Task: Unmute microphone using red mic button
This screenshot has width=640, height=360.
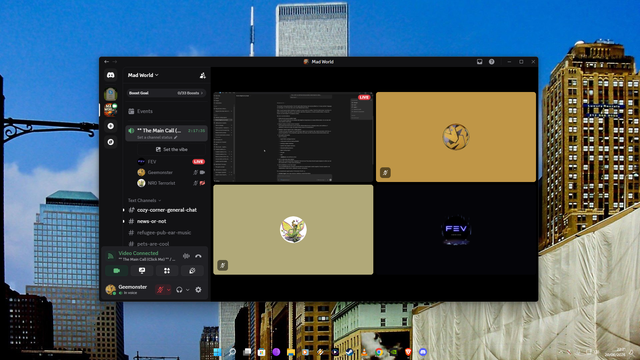Action: click(160, 289)
